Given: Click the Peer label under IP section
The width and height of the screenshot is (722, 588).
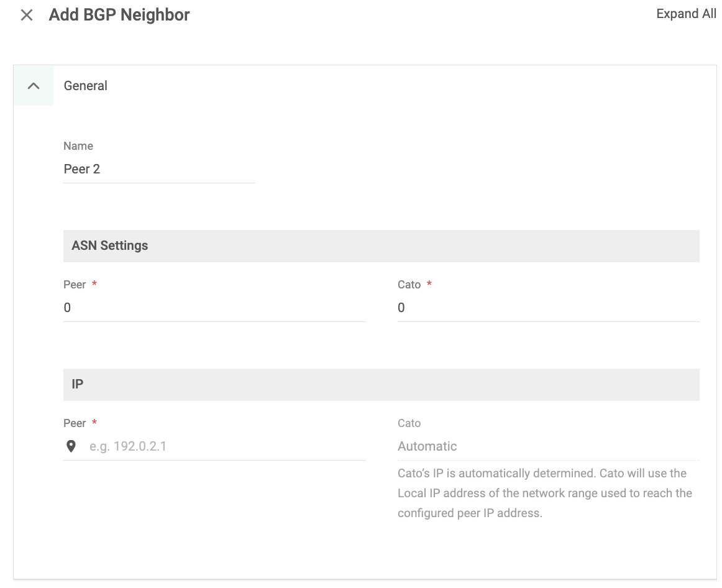Looking at the screenshot, I should coord(75,423).
